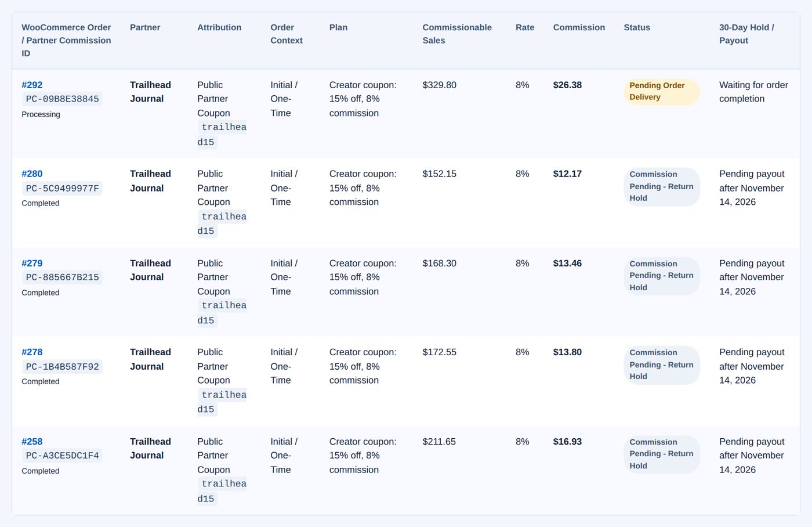This screenshot has height=527, width=812.
Task: Click sales value $168.30
Action: click(439, 263)
